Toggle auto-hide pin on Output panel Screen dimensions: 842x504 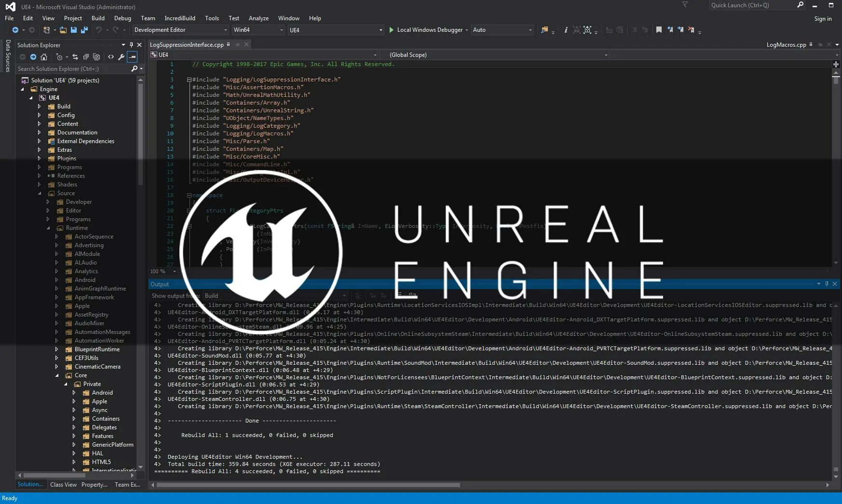pyautogui.click(x=827, y=284)
